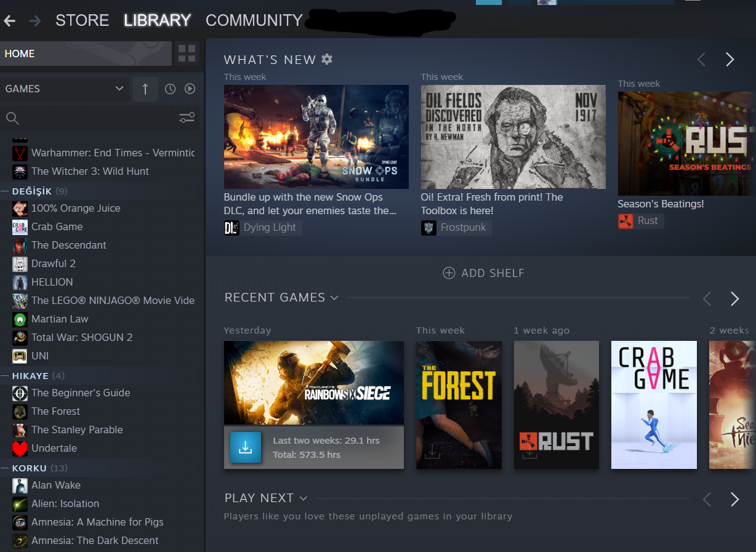The width and height of the screenshot is (756, 552).
Task: Open Rust cover in Recent Games
Action: click(x=557, y=405)
